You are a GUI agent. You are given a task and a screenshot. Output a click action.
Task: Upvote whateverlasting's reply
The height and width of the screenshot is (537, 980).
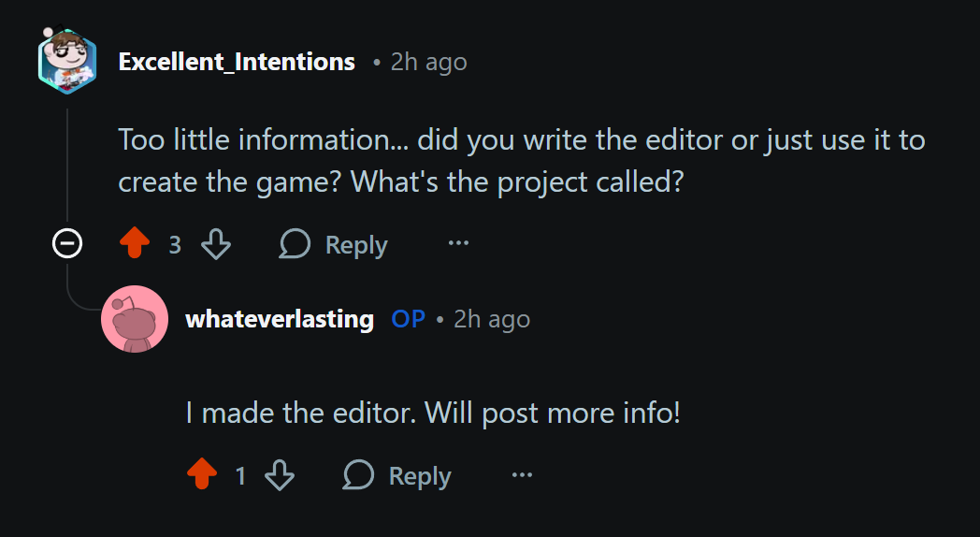(202, 475)
